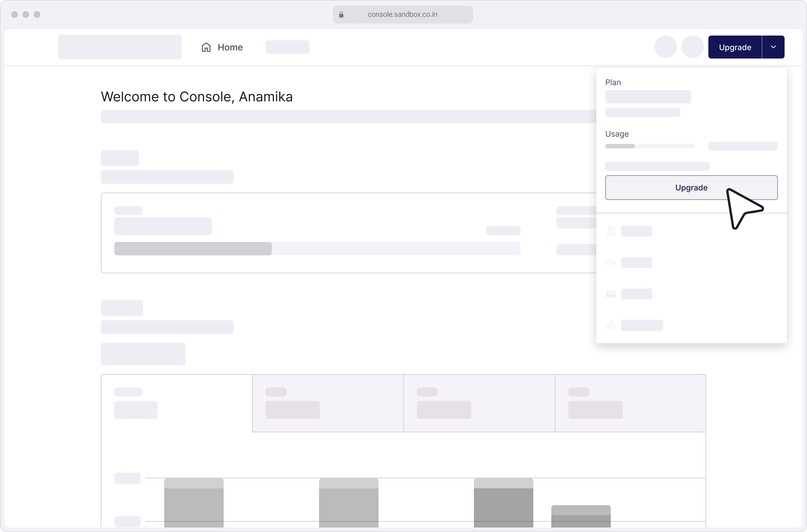Click the outlined Upgrade button in Plan panel

tap(691, 188)
